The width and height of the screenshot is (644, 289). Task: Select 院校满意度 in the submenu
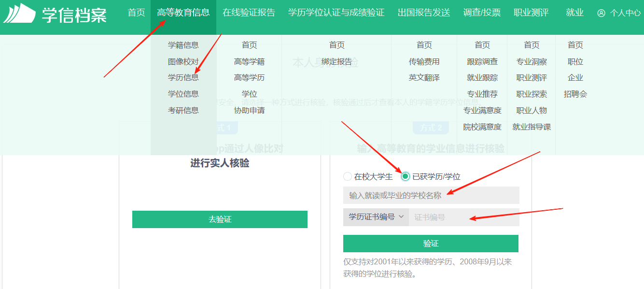pyautogui.click(x=482, y=127)
